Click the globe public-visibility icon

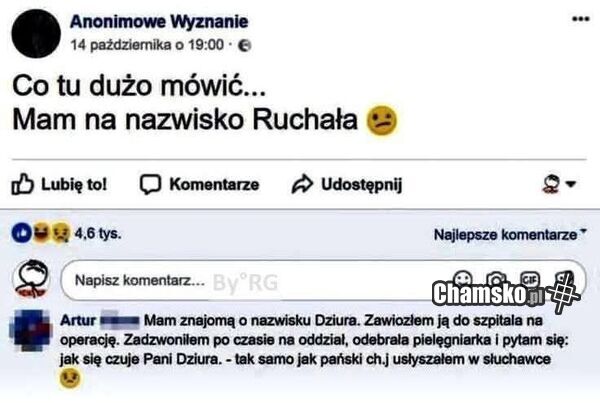pos(245,46)
